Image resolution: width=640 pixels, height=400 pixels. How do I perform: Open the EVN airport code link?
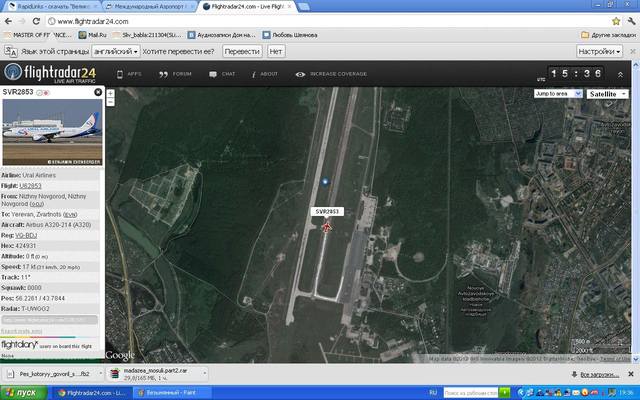click(70, 214)
